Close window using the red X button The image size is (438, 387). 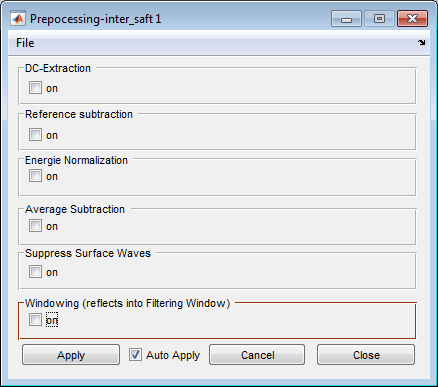[412, 19]
